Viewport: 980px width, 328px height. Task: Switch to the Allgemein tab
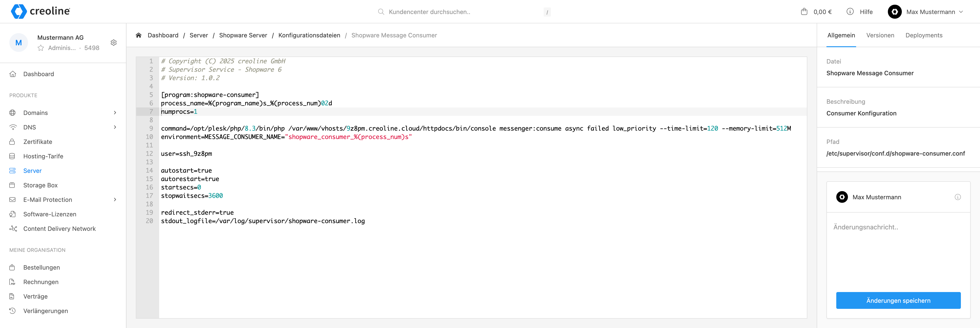point(841,35)
